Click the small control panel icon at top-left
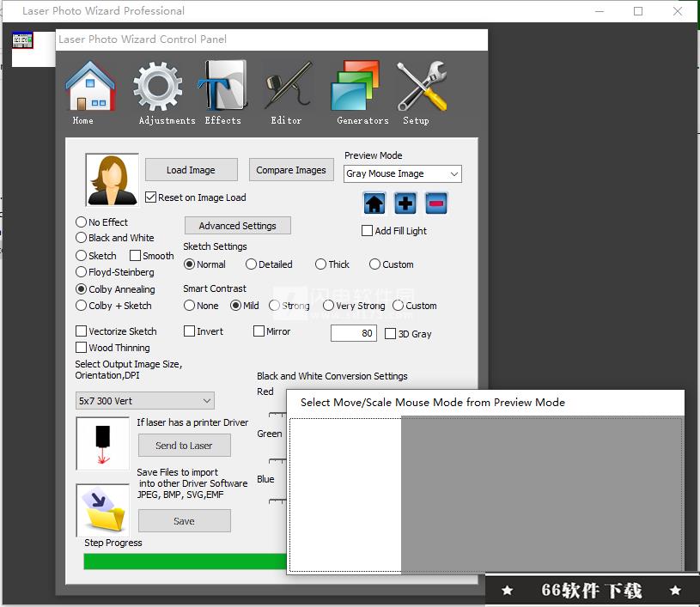Screen dimensions: 700x607 22,40
